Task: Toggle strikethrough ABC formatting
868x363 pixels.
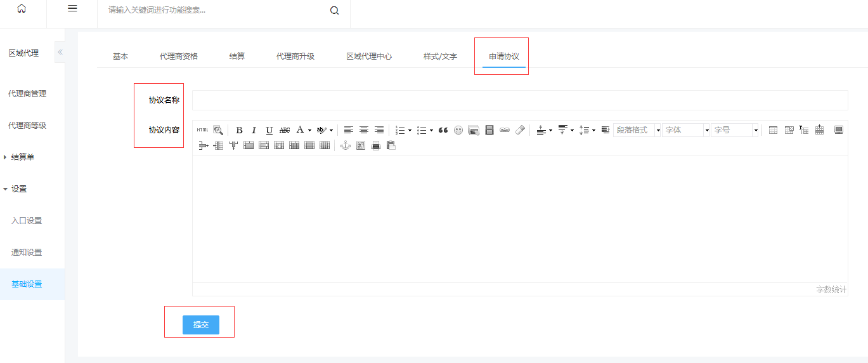Action: (285, 130)
